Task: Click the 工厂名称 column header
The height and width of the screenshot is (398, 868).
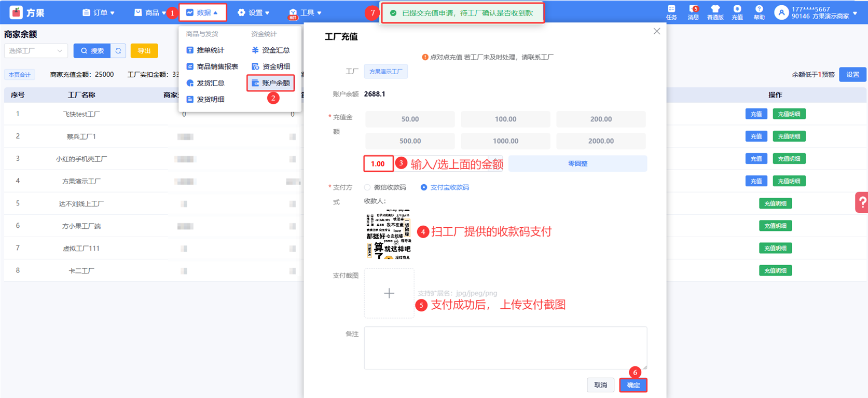Action: pos(81,95)
